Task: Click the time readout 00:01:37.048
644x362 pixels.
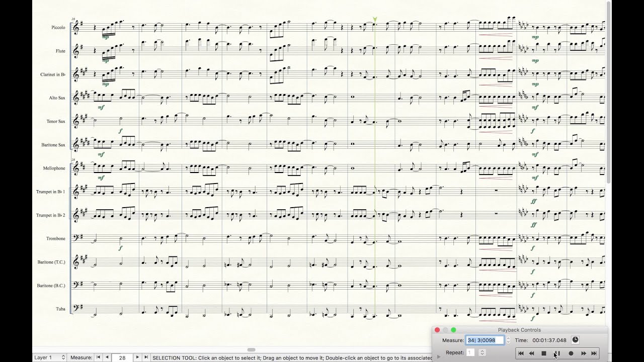Action: 549,340
